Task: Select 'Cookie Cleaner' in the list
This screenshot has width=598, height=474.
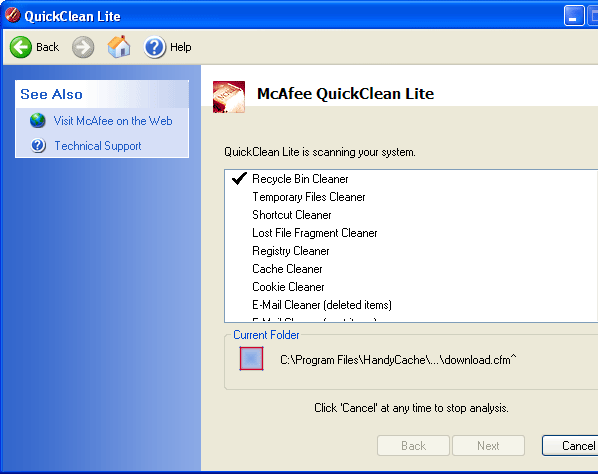Action: [x=288, y=287]
